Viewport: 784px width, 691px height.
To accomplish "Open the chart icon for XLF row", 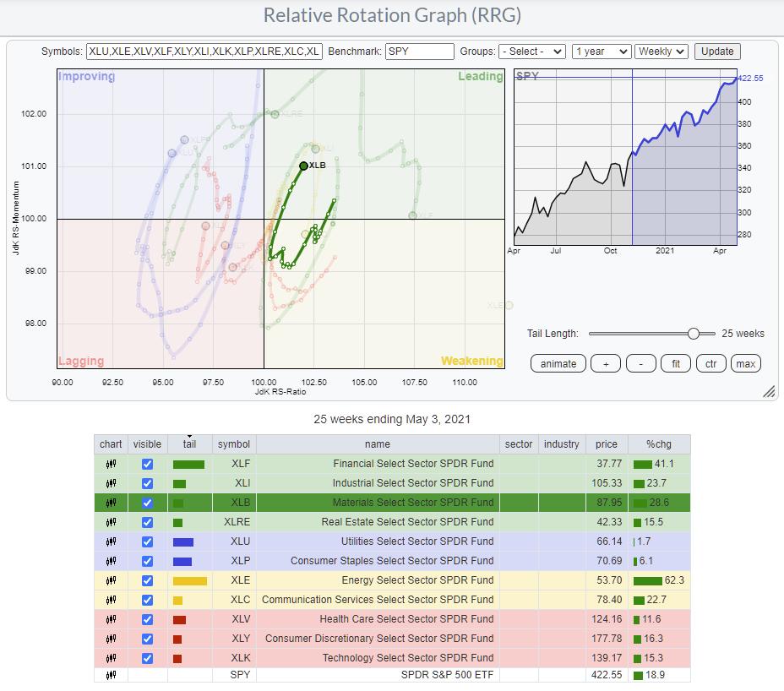I will tap(111, 464).
